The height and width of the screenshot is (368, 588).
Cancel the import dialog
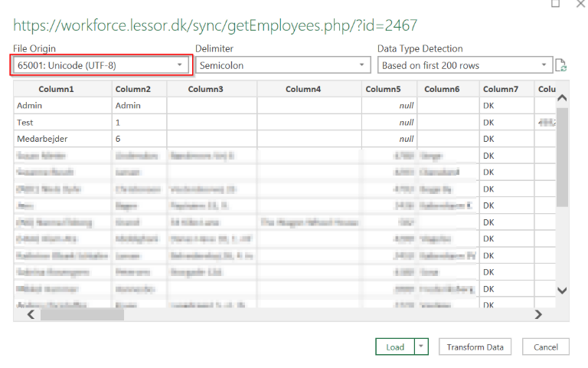pyautogui.click(x=546, y=347)
